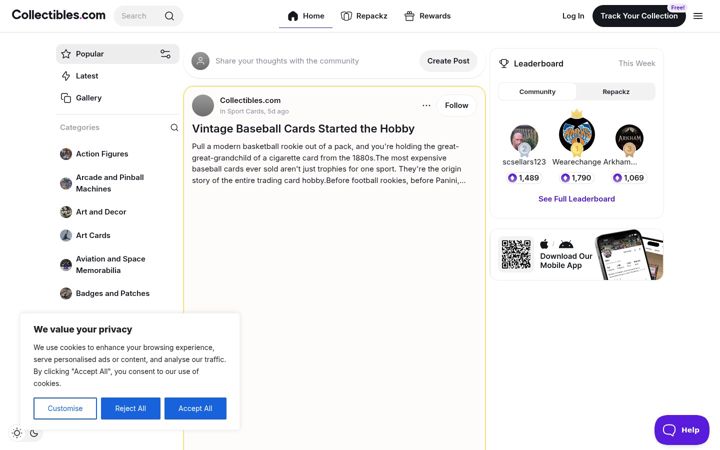720x450 pixels.
Task: Open the Repackz nav tab
Action: coord(364,16)
